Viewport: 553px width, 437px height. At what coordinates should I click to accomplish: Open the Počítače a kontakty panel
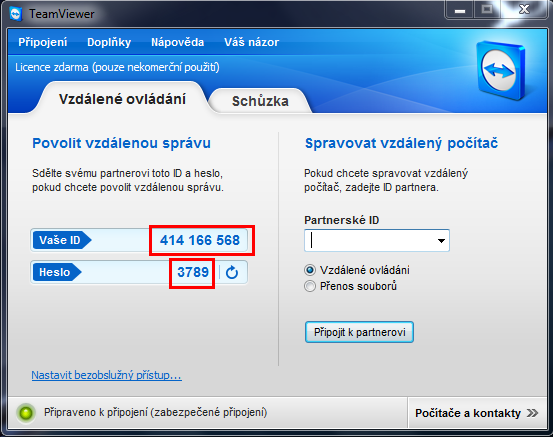click(x=477, y=413)
